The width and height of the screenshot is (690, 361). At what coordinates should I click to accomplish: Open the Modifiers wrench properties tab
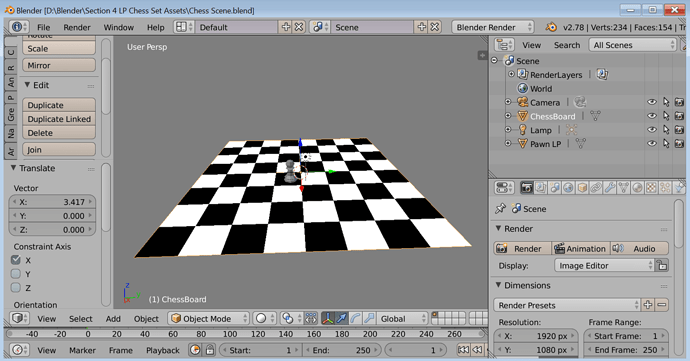tap(609, 188)
